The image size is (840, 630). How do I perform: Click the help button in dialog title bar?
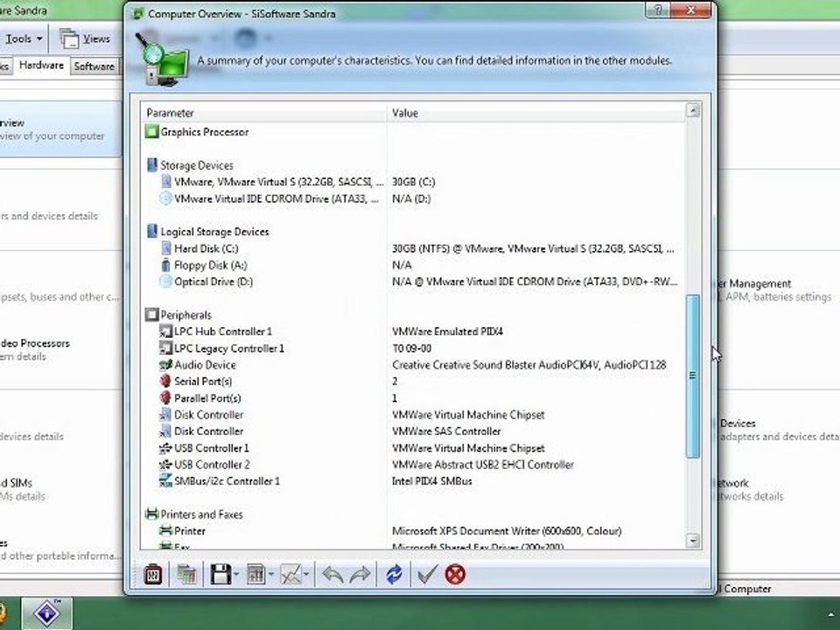tap(658, 10)
